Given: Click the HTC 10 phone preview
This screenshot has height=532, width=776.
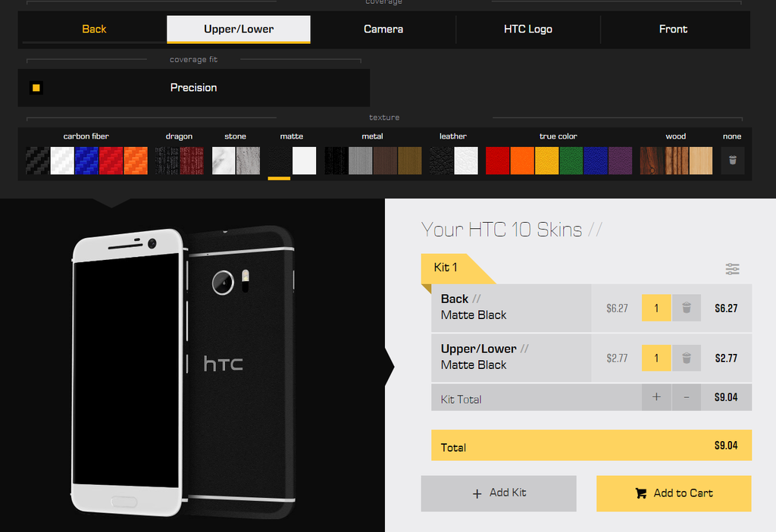Looking at the screenshot, I should [x=184, y=372].
